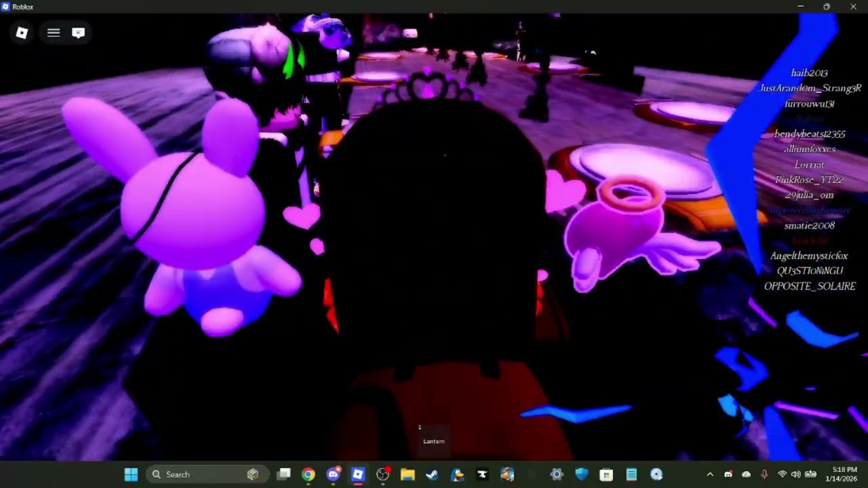Open the red-dotted round taskbar icon

point(383,474)
